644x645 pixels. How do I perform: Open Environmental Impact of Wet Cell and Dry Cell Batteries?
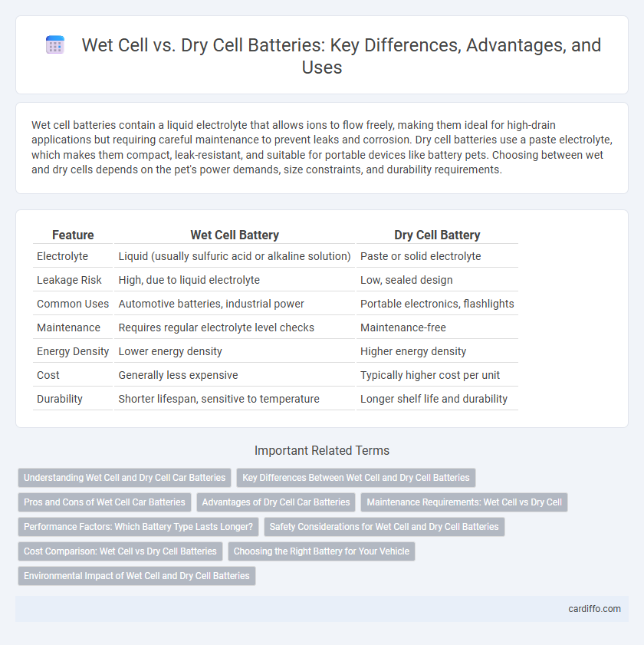pyautogui.click(x=136, y=576)
